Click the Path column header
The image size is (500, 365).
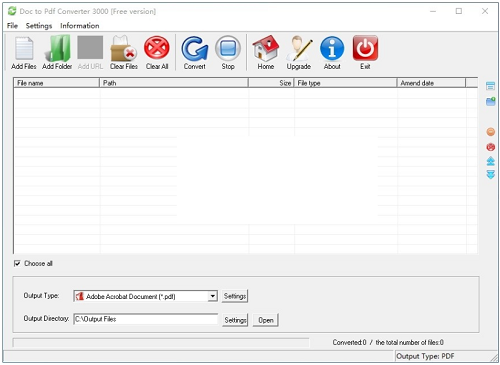174,83
